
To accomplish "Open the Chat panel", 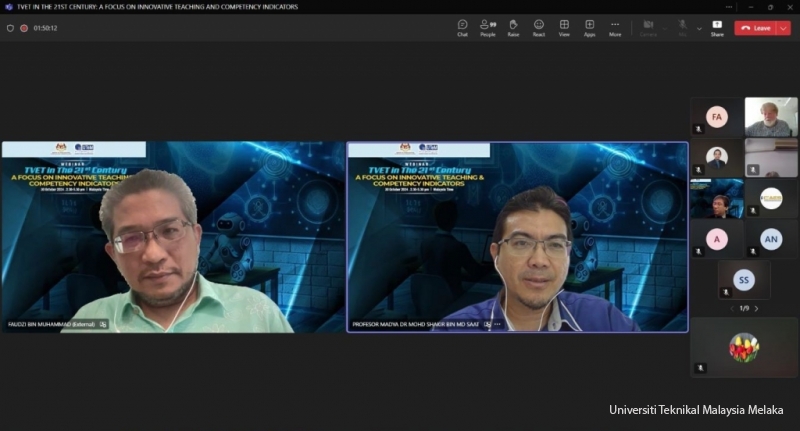I will (x=462, y=27).
